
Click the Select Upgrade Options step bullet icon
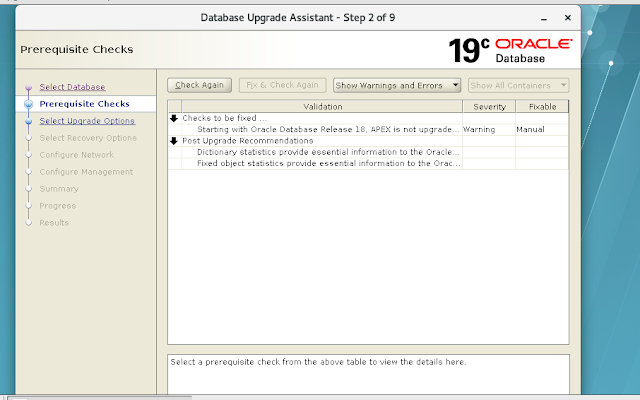point(29,121)
